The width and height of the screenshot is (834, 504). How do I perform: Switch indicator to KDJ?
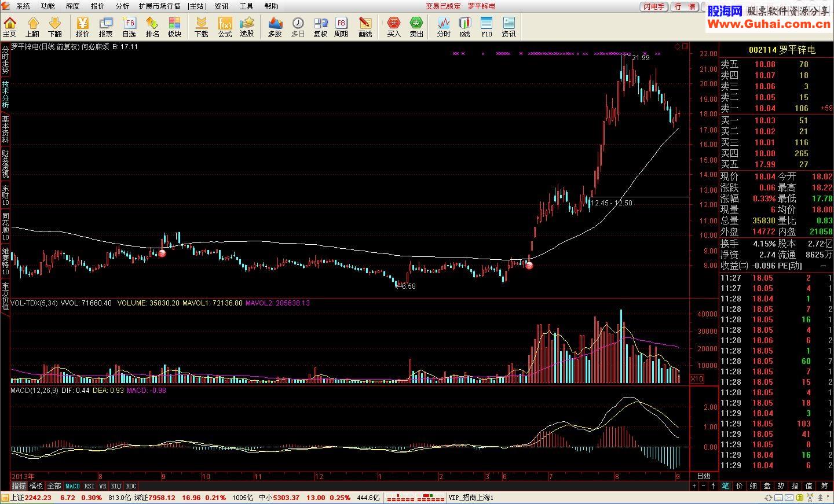point(116,486)
